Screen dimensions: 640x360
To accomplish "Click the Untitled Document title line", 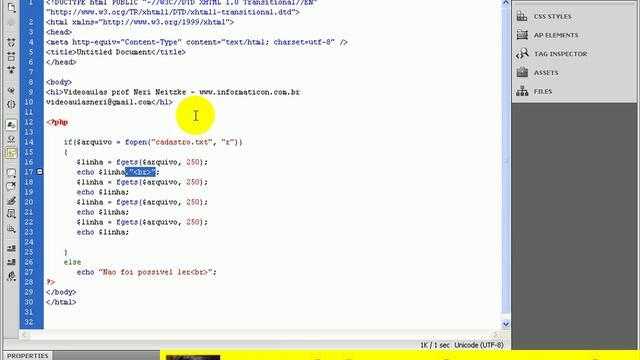I will (116, 52).
